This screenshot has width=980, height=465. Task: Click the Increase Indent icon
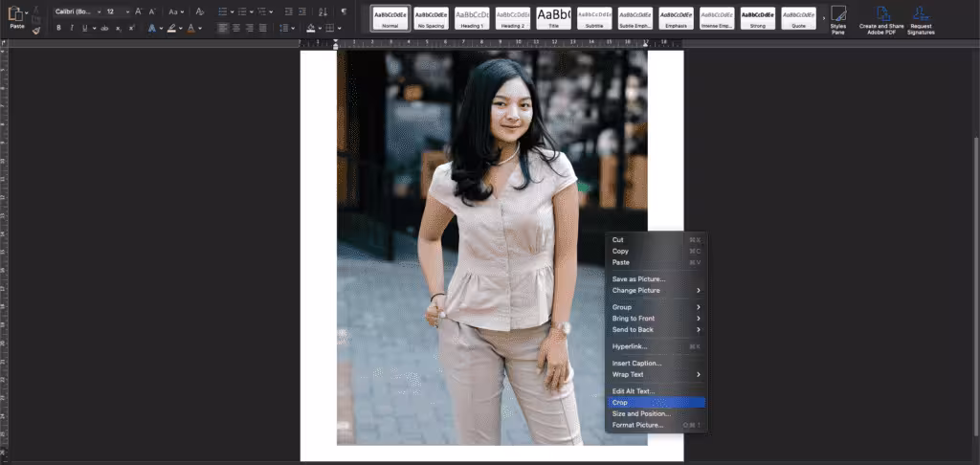click(x=302, y=11)
